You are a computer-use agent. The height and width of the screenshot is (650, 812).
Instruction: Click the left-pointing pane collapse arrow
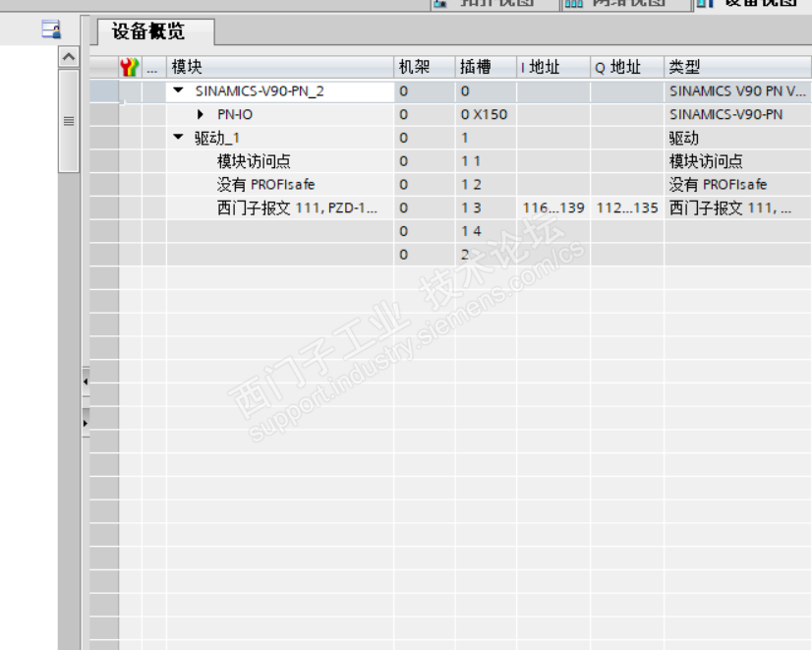(x=86, y=382)
